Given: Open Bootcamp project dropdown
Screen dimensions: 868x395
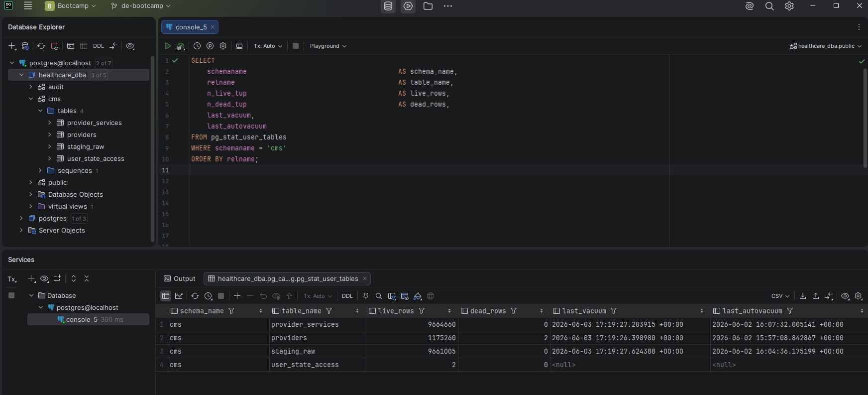Looking at the screenshot, I should tap(70, 6).
